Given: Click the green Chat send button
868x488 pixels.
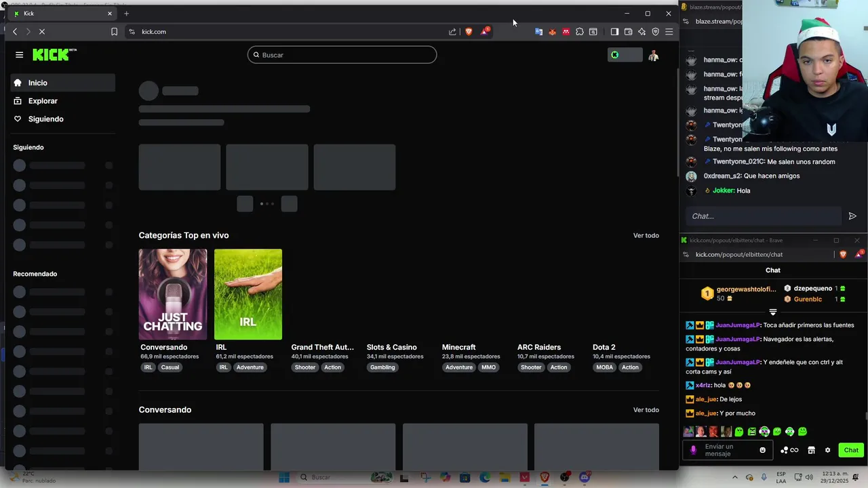Looking at the screenshot, I should (851, 450).
